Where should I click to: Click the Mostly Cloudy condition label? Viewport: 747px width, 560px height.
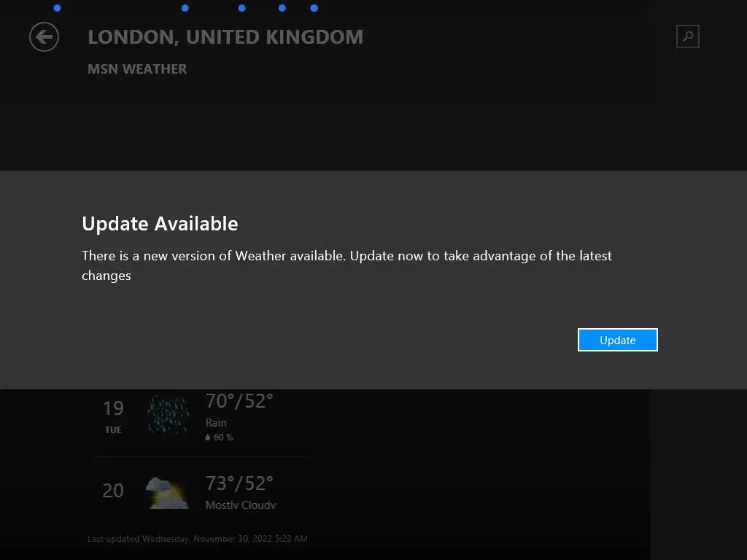point(241,505)
